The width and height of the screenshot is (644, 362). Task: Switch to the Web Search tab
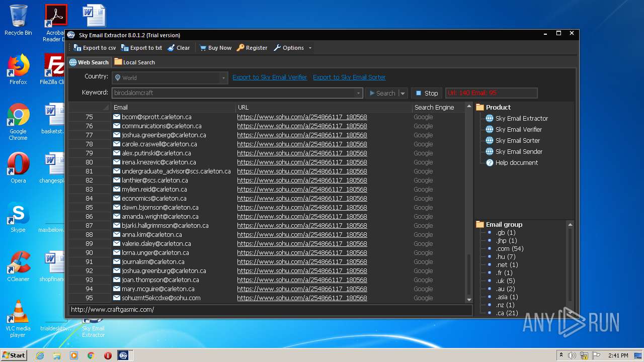pyautogui.click(x=89, y=62)
